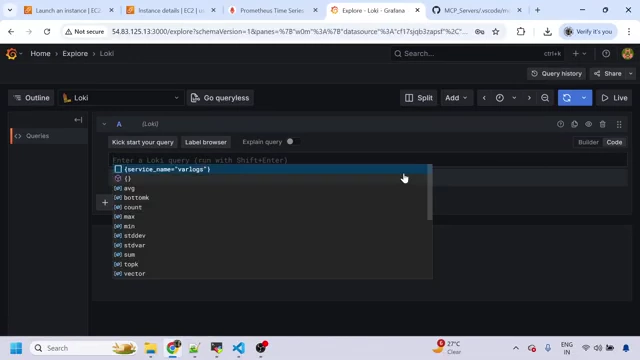Go back in browser history
Image resolution: width=640 pixels, height=360 pixels.
click(11, 31)
